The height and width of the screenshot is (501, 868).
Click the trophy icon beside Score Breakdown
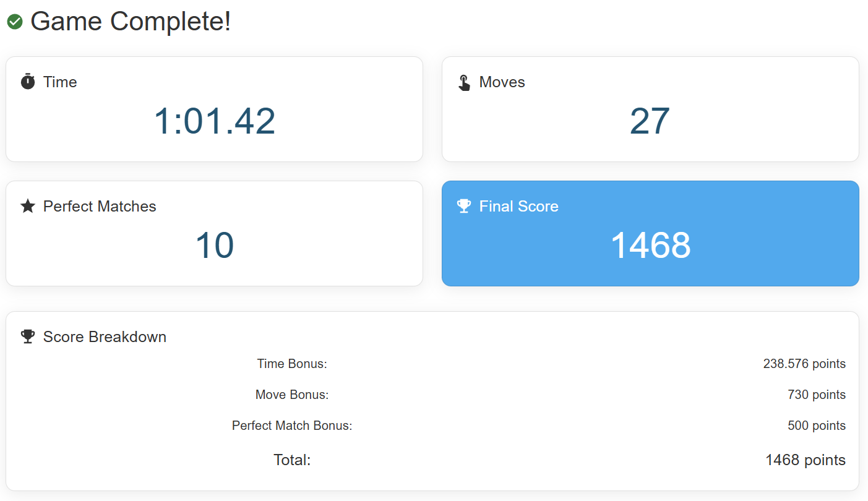28,336
